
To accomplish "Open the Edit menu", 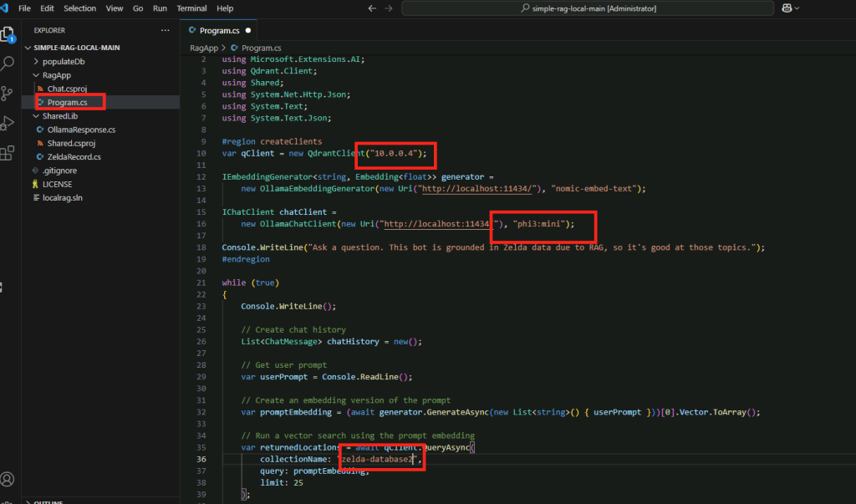I will (47, 8).
